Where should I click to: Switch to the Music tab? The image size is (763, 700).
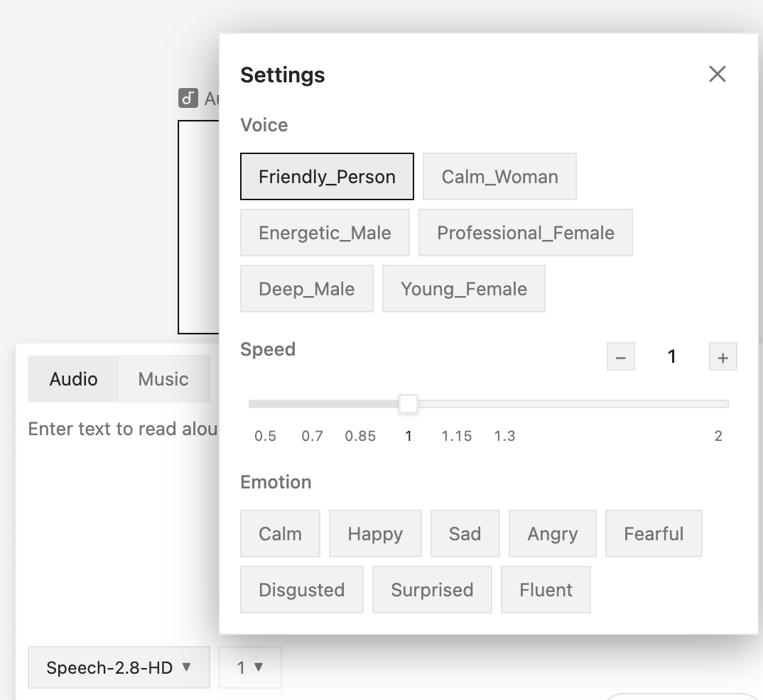[x=163, y=378]
